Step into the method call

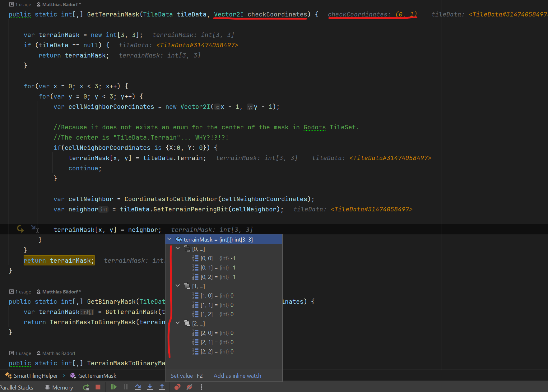tap(150, 387)
